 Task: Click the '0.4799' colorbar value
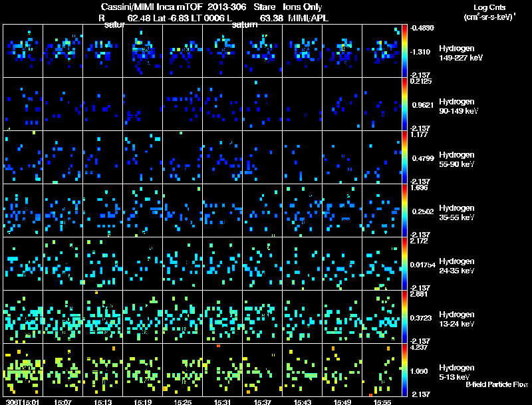[x=423, y=158]
